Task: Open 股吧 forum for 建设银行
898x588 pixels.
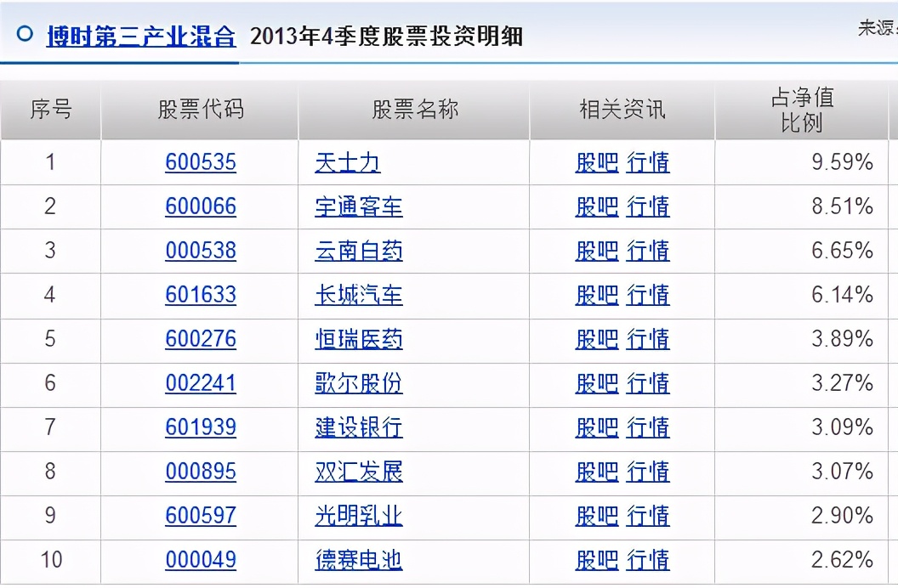Action: [596, 427]
